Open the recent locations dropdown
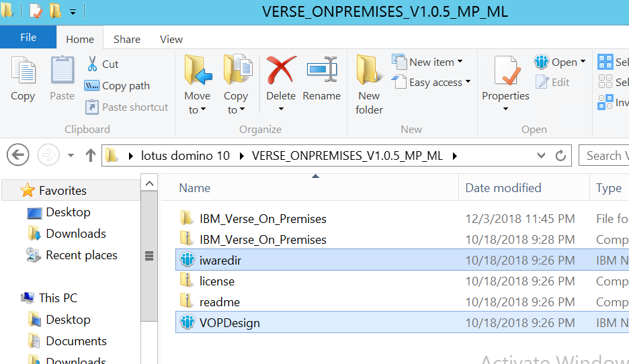Screen dimensions: 629x364 coord(71,155)
